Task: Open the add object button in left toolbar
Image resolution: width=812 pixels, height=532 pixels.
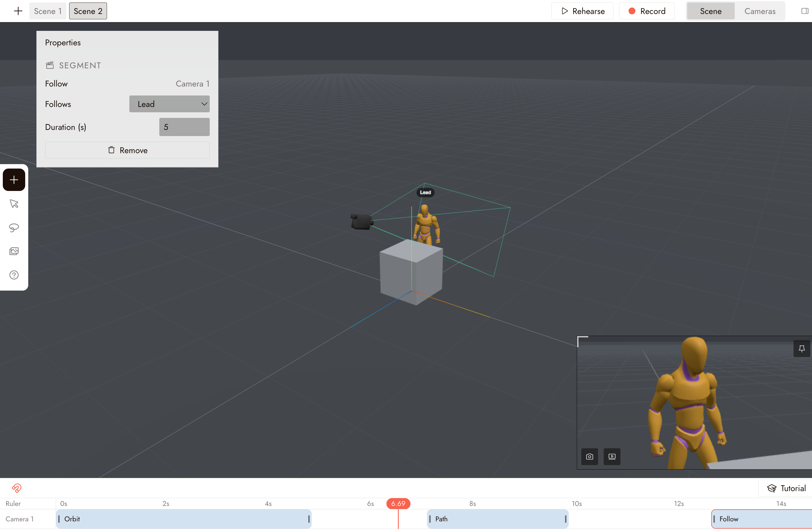Action: 14,180
